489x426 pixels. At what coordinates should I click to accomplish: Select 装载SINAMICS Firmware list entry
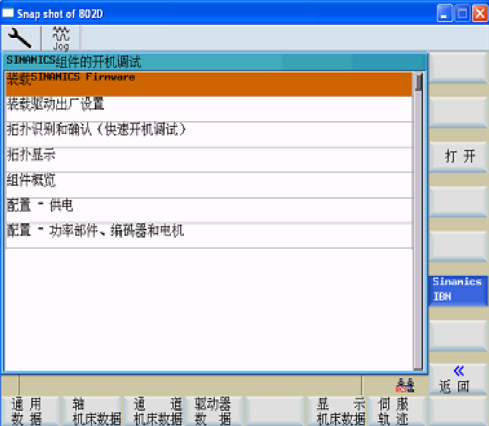(209, 84)
